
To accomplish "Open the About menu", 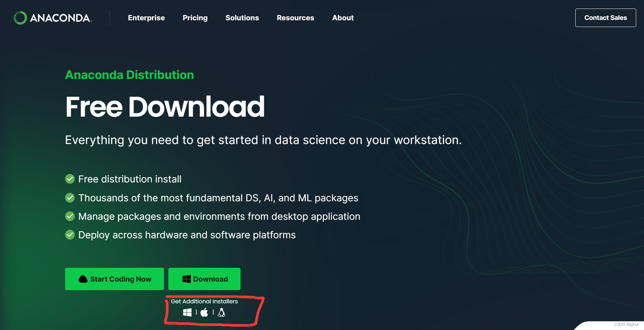I will 343,18.
